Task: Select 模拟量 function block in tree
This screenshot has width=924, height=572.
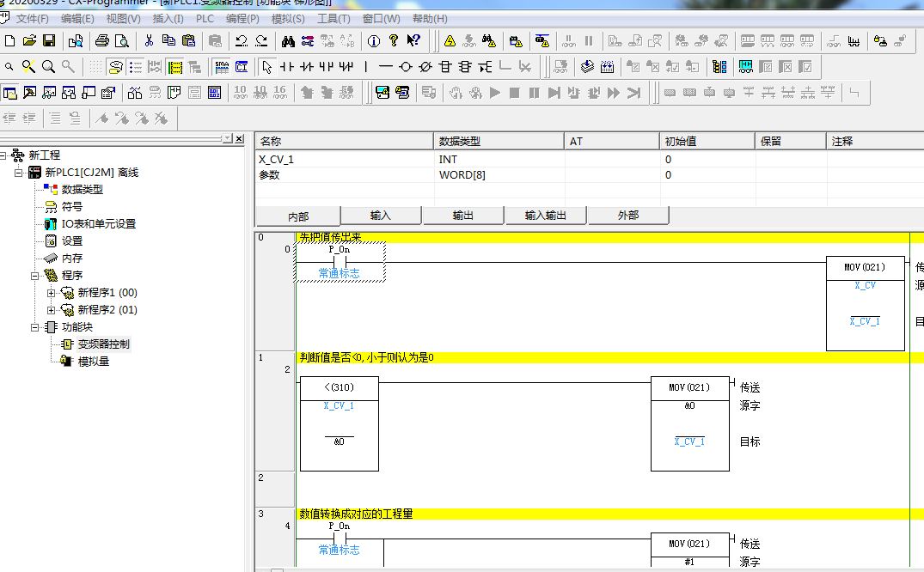Action: pyautogui.click(x=93, y=362)
